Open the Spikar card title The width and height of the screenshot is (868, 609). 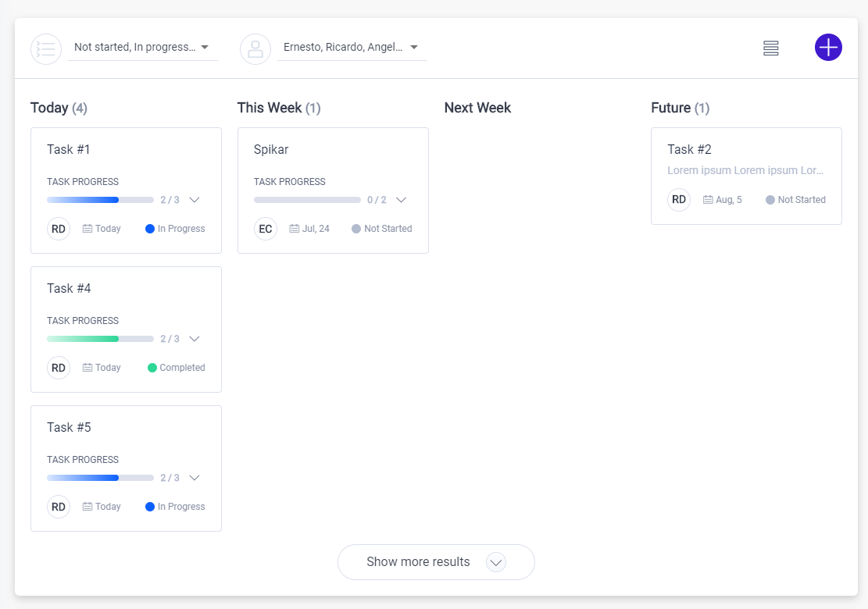[x=271, y=149]
